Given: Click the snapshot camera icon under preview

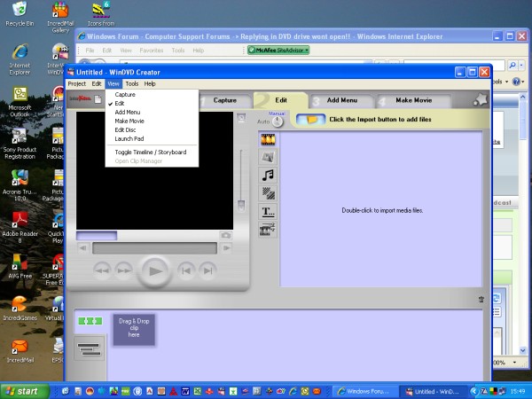Looking at the screenshot, I should coord(225,236).
